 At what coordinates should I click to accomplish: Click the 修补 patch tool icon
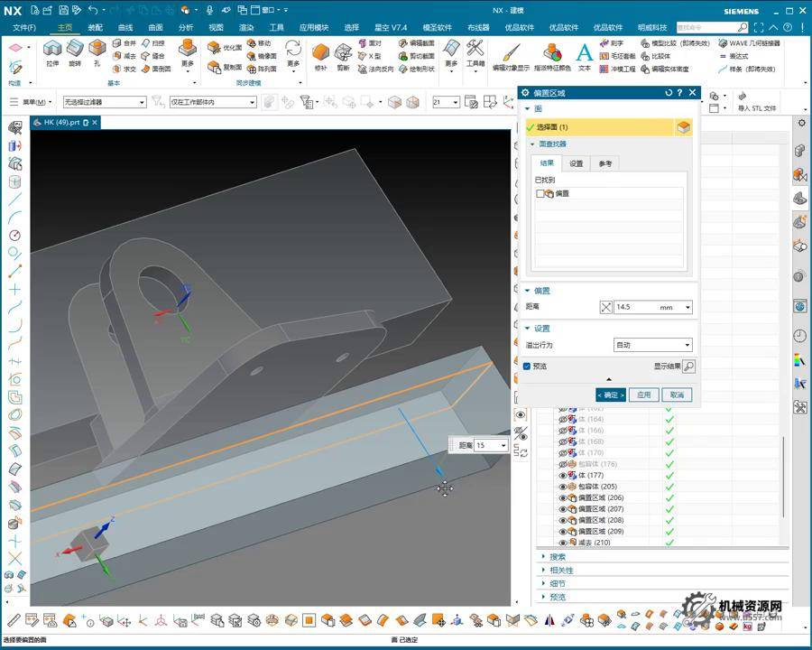[320, 53]
